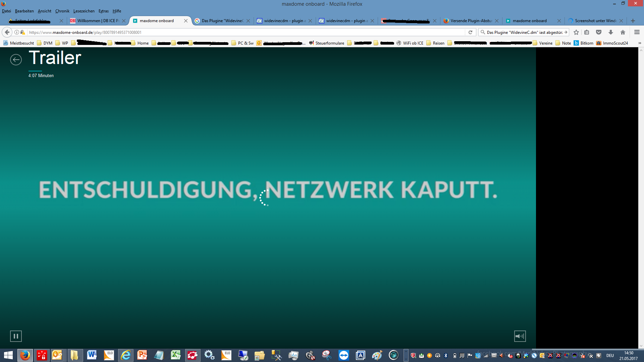
Task: Click the DEU keyboard language indicator
Action: (x=610, y=356)
